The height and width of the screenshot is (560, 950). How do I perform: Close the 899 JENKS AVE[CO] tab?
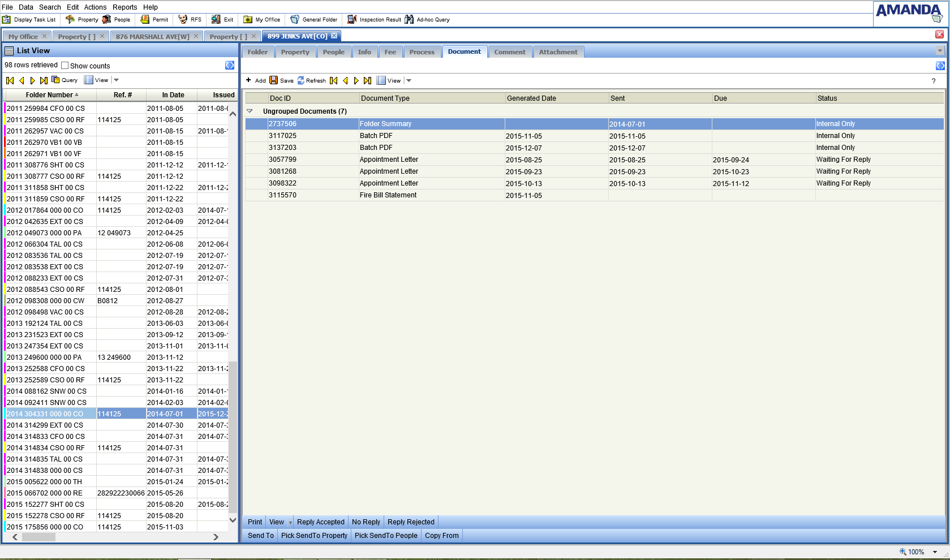pos(334,36)
